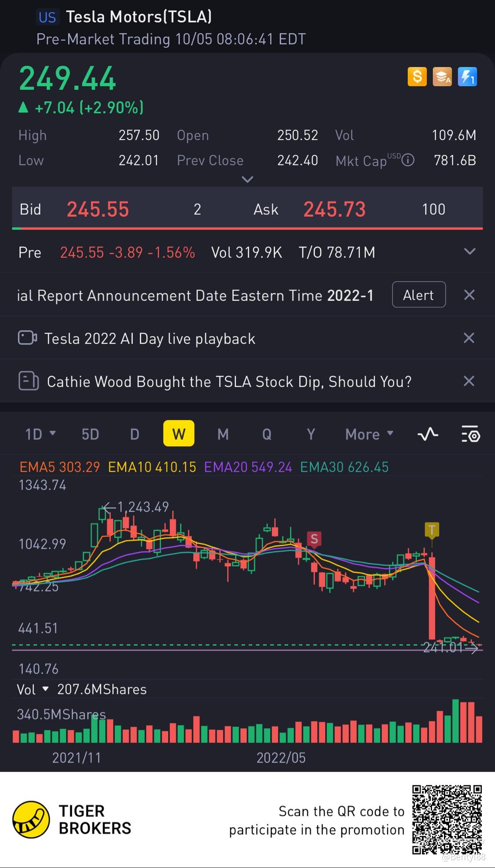Tap the T/O 78.71M turnover value
This screenshot has height=868, width=495.
point(337,252)
